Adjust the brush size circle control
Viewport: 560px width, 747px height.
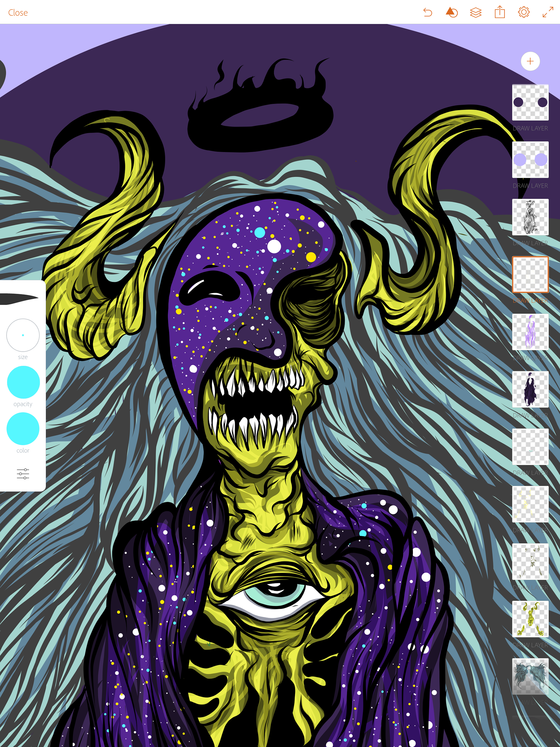click(x=23, y=335)
